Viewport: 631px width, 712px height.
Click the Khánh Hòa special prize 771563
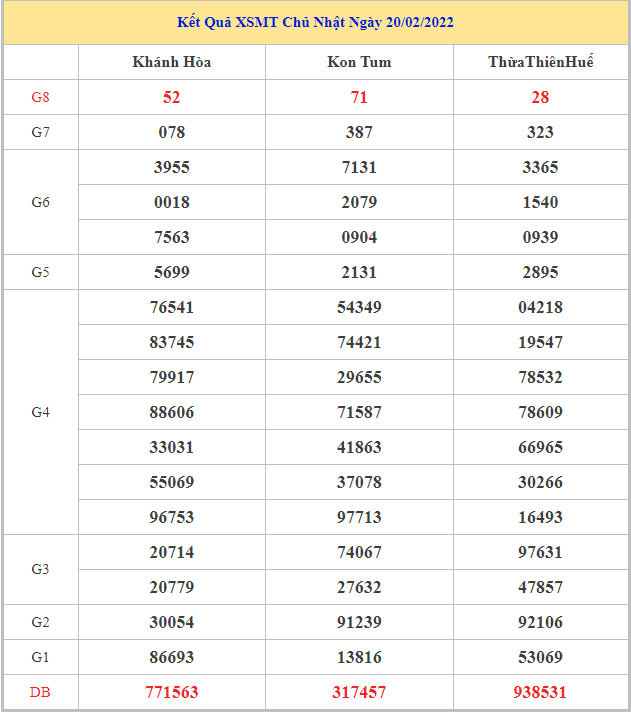pos(172,691)
